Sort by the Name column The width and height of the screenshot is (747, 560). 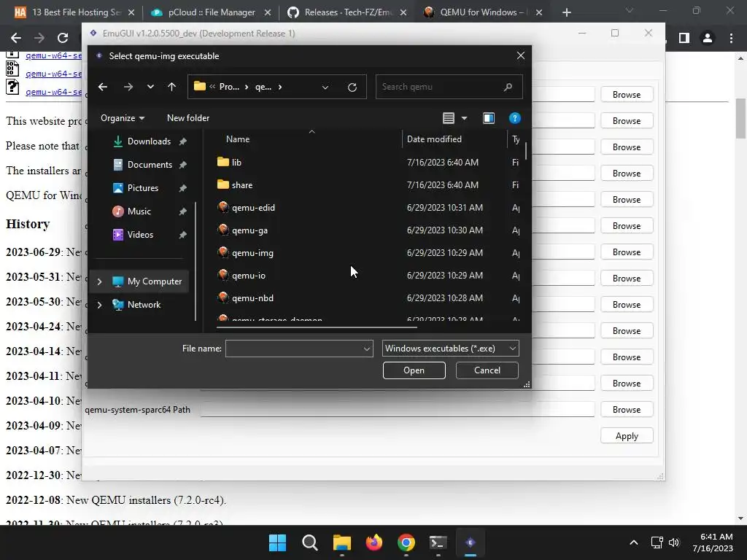pyautogui.click(x=238, y=139)
